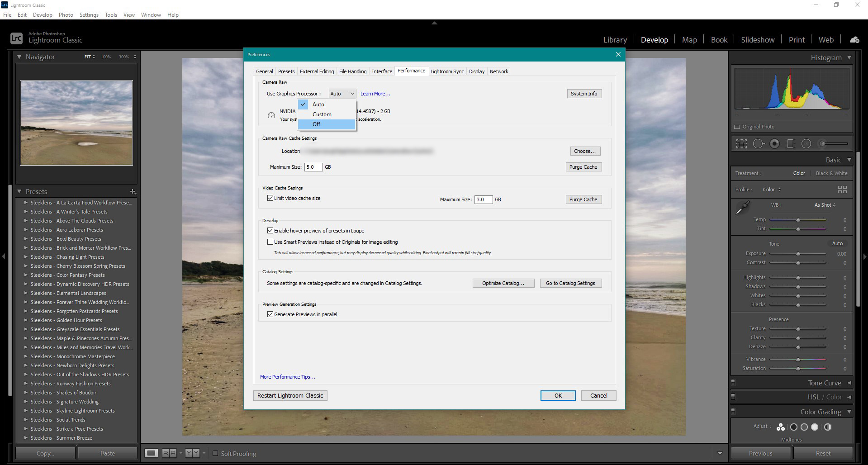868x465 pixels.
Task: Choose Global half-circle in Color Grading
Action: (828, 427)
